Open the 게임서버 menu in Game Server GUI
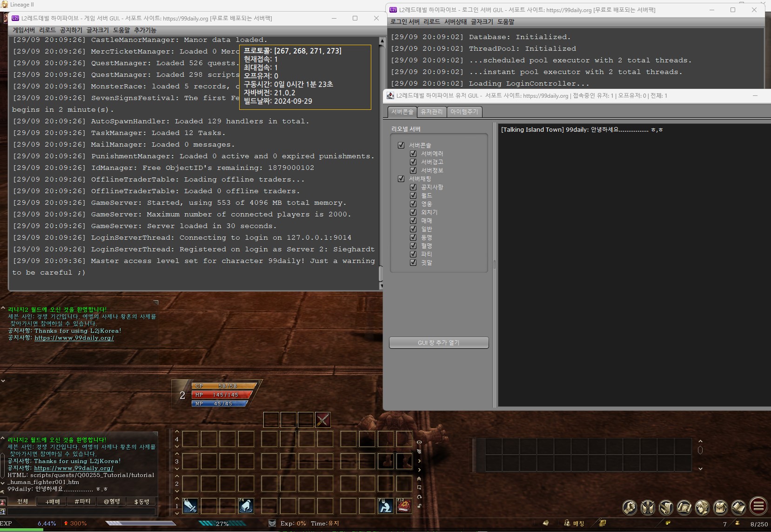Screen dimensions: 771x532 (24, 30)
